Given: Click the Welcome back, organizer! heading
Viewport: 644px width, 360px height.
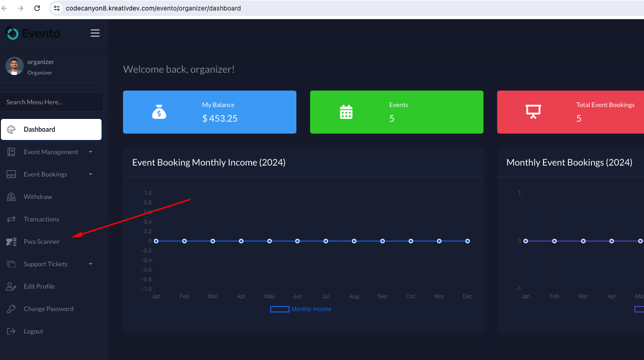Looking at the screenshot, I should tap(179, 70).
